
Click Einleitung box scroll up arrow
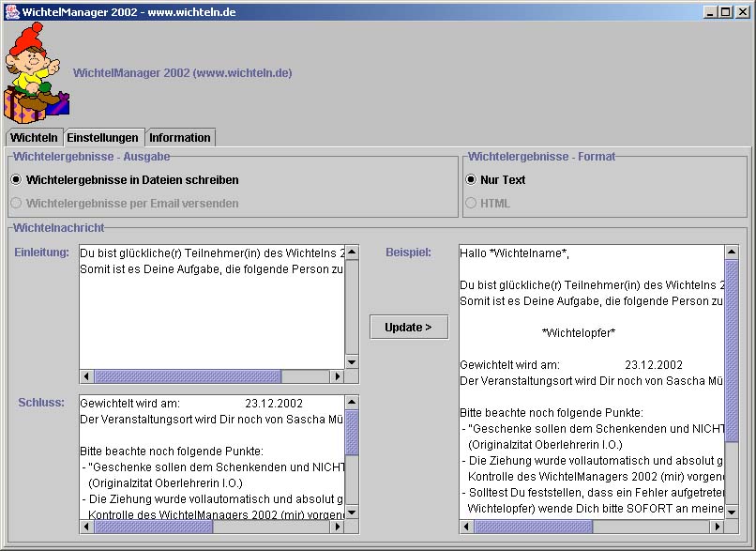[x=352, y=252]
